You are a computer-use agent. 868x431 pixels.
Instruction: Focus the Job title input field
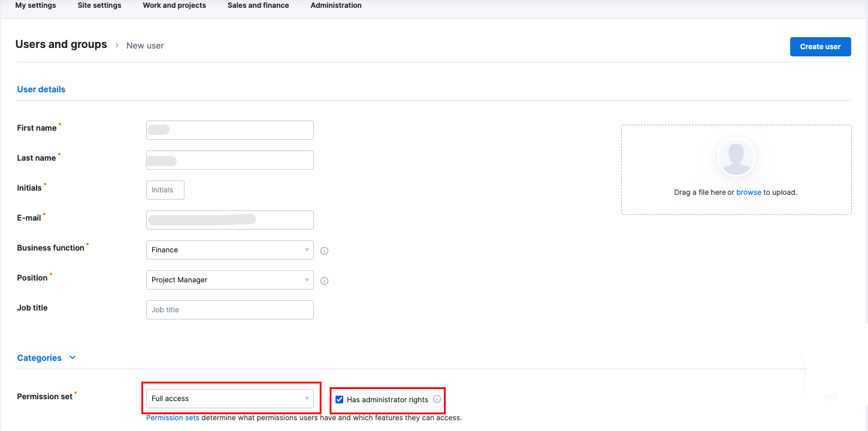[x=229, y=309]
